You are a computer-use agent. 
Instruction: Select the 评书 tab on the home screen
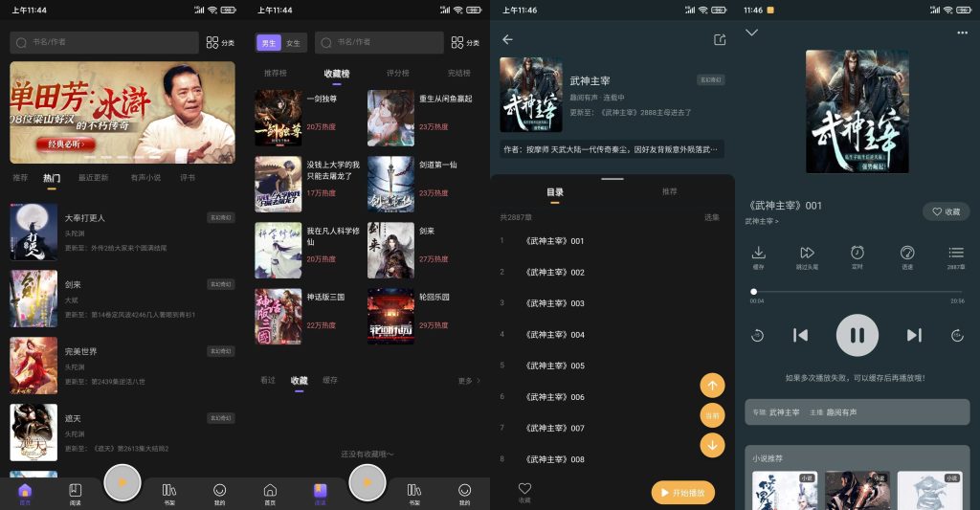188,178
